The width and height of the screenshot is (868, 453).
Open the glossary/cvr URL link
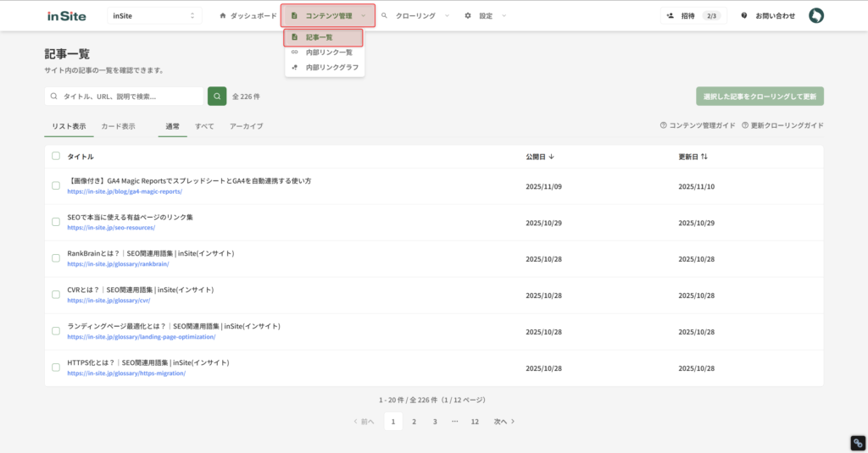coord(108,301)
